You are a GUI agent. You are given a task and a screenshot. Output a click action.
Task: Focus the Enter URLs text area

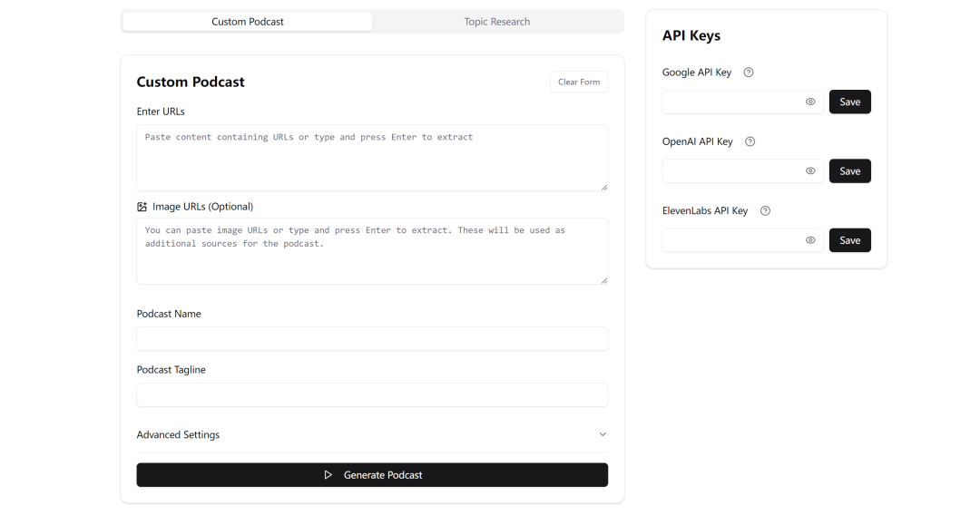pos(373,158)
